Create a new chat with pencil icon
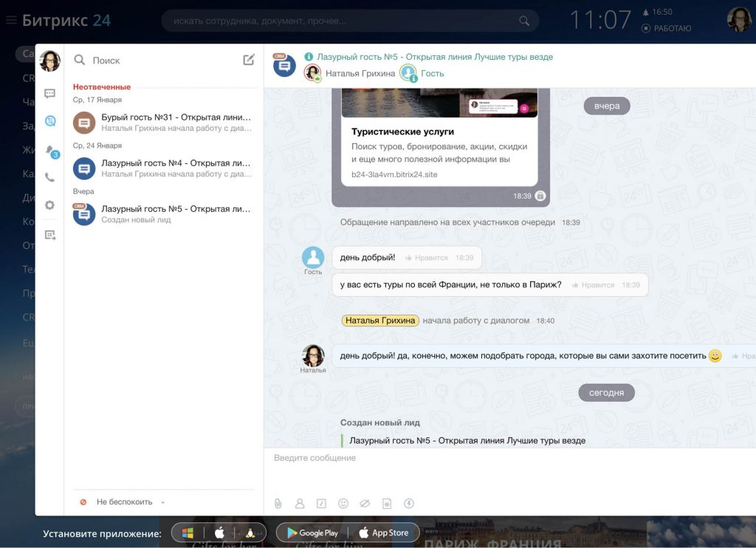Viewport: 756px width, 548px height. pos(249,60)
